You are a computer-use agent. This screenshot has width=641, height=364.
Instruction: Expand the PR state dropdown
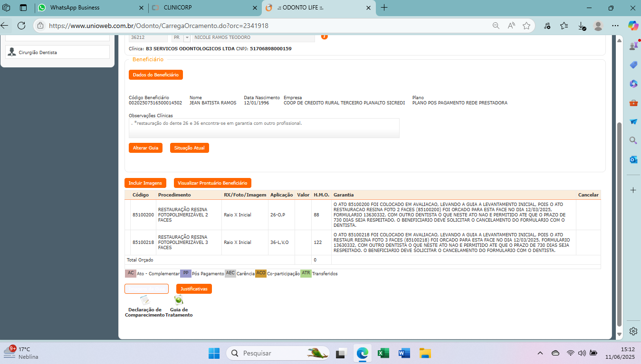point(187,37)
